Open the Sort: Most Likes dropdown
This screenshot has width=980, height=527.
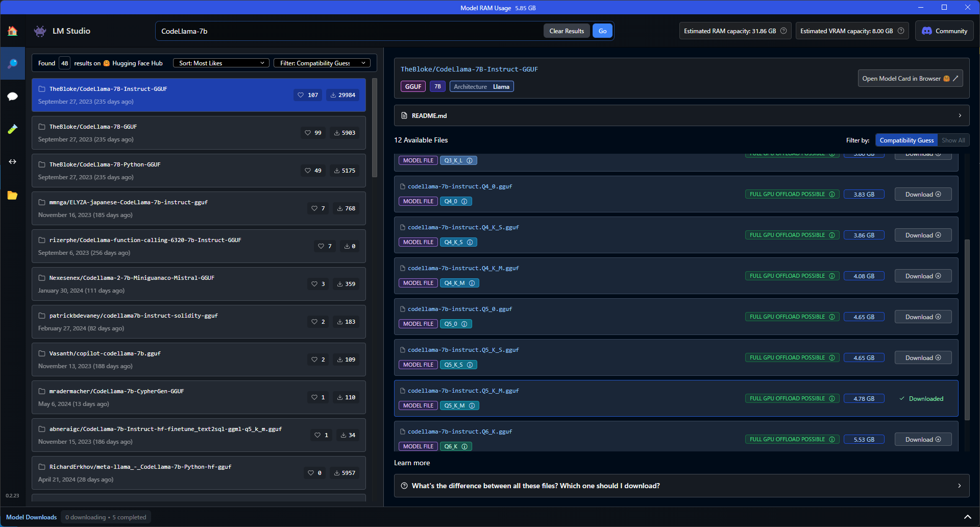pos(220,63)
